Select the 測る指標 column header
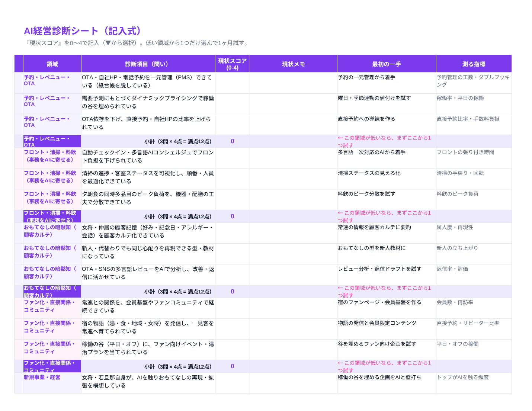The height and width of the screenshot is (411, 532). 474,64
